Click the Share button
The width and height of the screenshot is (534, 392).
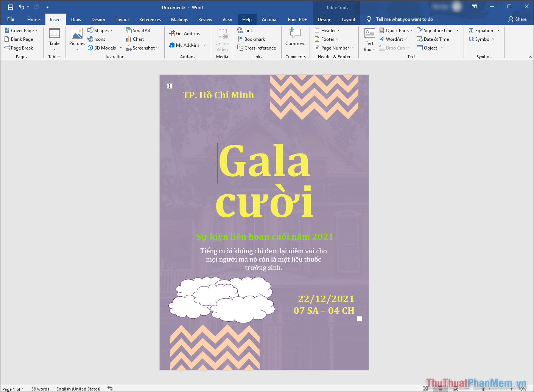[x=518, y=19]
